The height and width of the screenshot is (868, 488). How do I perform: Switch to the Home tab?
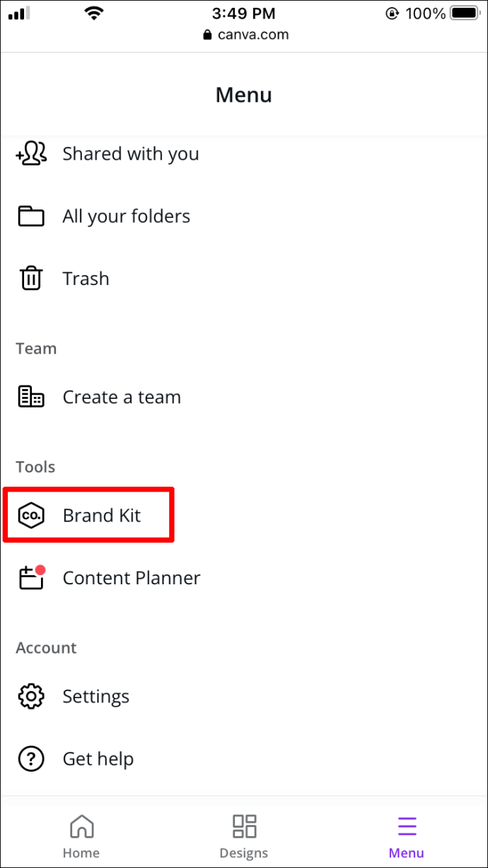[x=81, y=836]
